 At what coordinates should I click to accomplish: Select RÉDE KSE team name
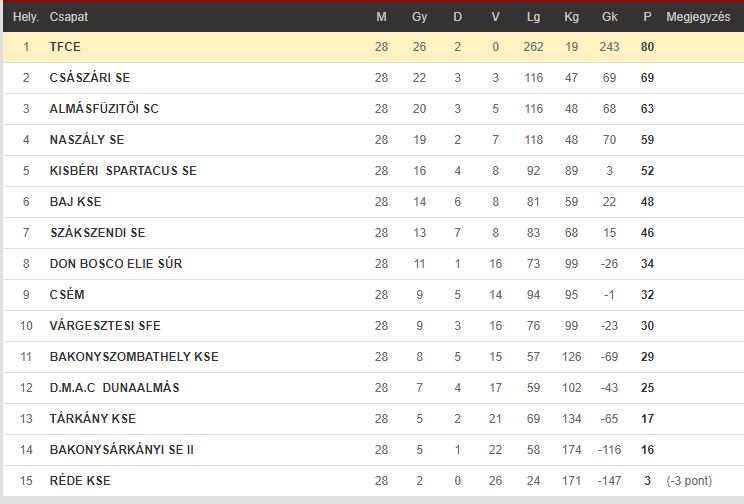pos(80,481)
